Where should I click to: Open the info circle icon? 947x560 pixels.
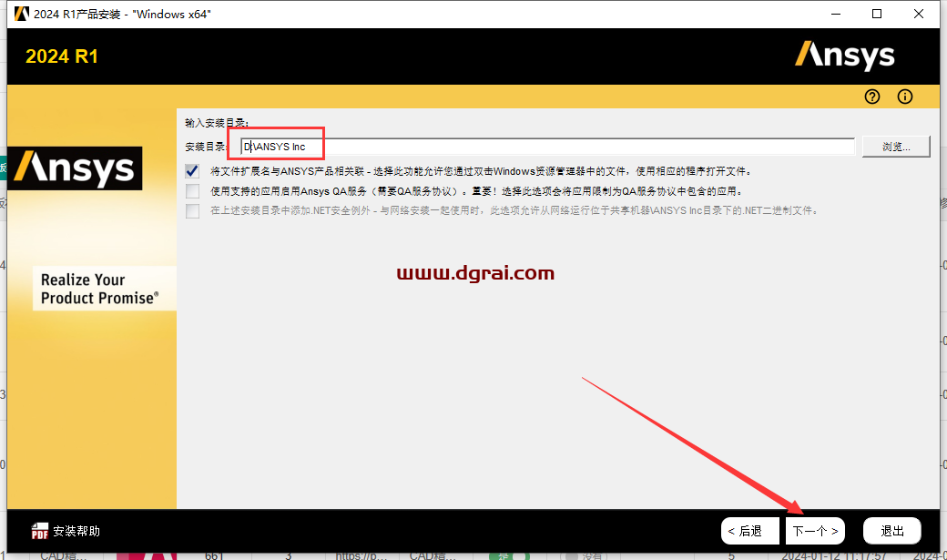click(x=905, y=97)
